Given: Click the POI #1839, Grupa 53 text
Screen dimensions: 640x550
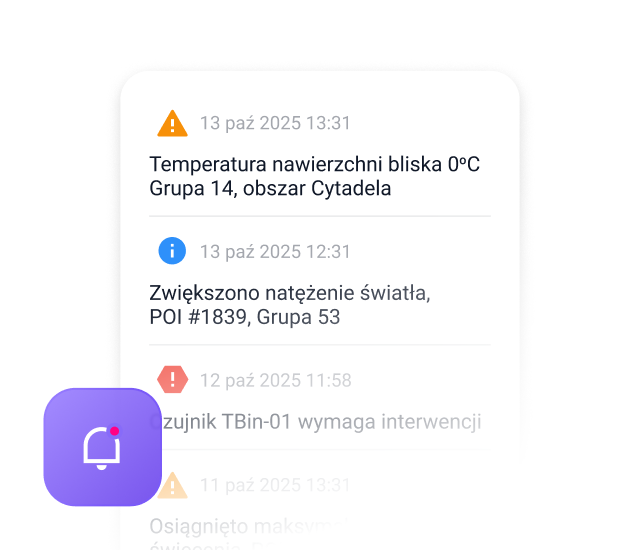Looking at the screenshot, I should tap(244, 317).
